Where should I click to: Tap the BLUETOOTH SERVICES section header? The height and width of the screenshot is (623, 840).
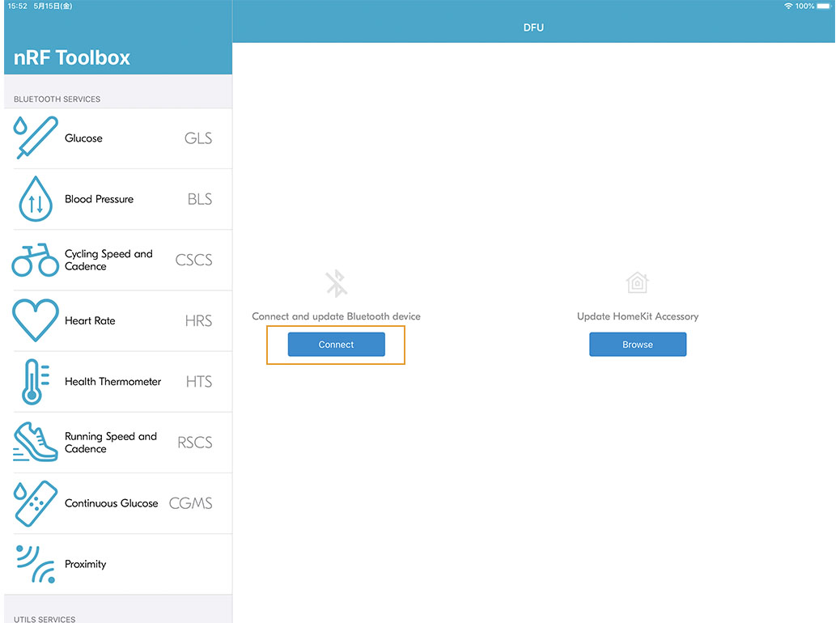(57, 99)
